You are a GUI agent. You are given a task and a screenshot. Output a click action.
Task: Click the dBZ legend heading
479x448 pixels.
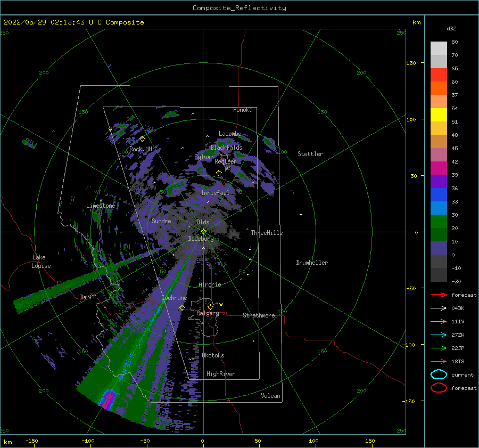(x=451, y=29)
